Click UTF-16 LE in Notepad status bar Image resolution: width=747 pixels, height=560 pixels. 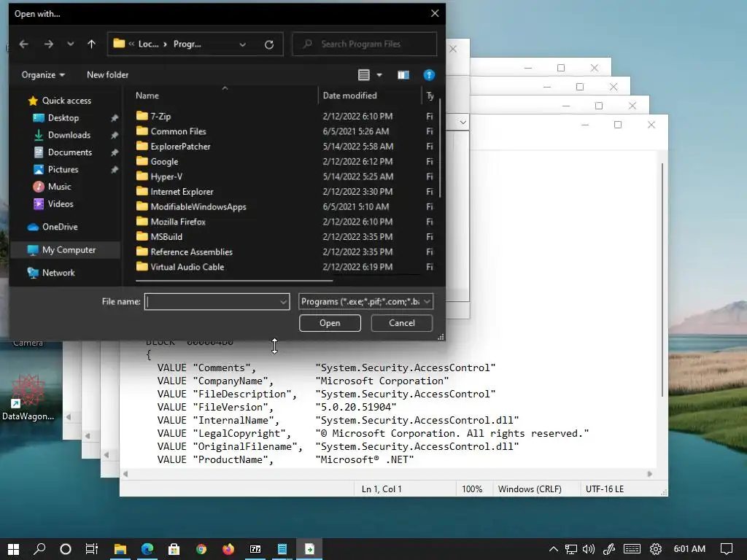(x=605, y=489)
